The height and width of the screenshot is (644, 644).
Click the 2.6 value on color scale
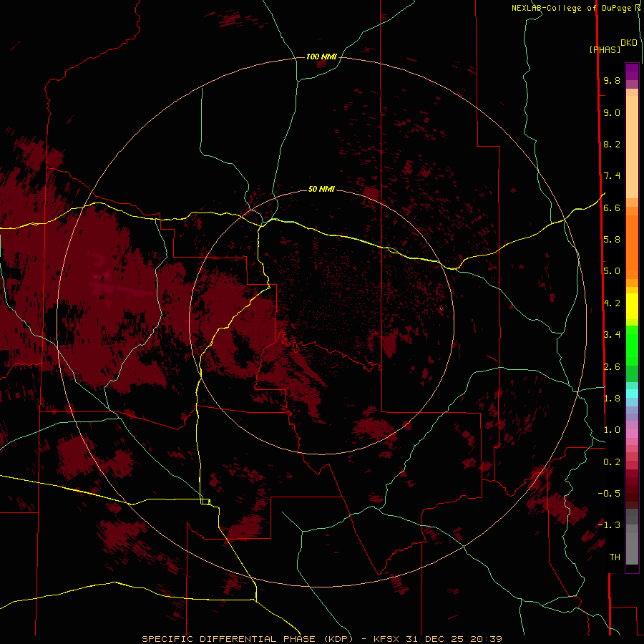coord(612,367)
